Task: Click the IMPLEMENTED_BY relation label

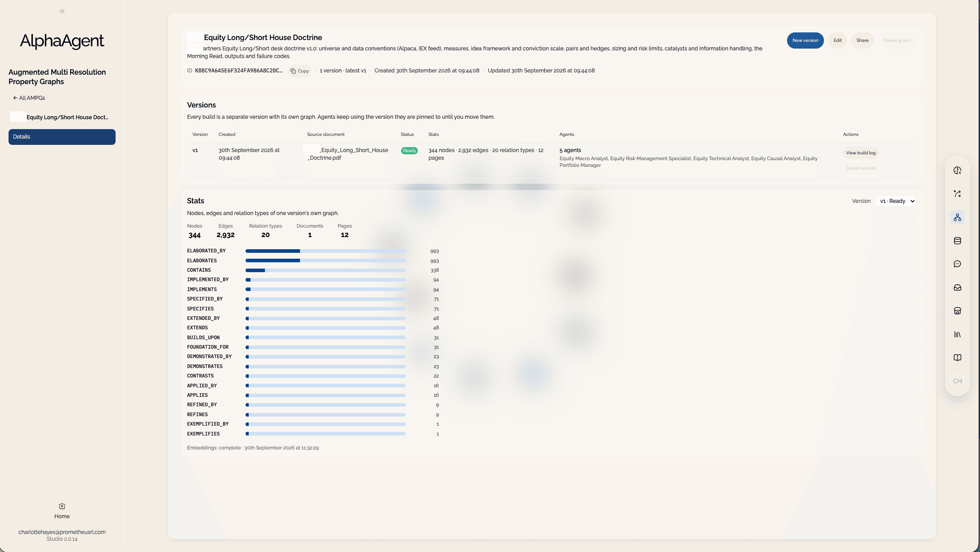Action: [x=208, y=280]
